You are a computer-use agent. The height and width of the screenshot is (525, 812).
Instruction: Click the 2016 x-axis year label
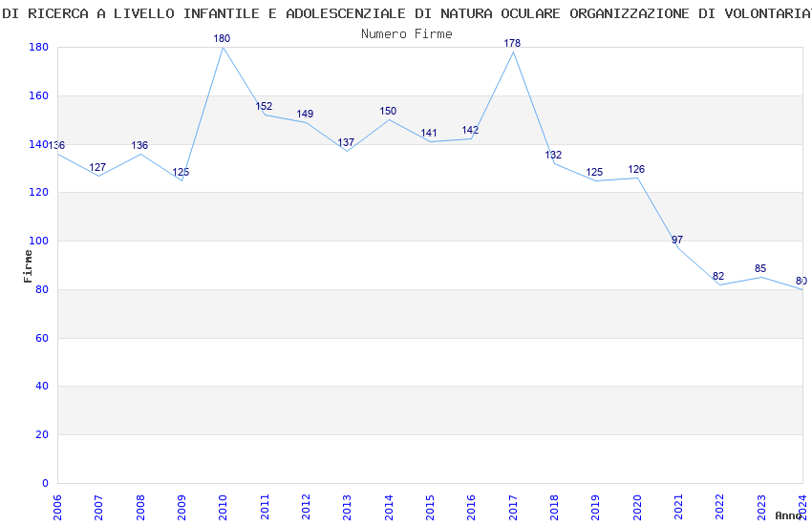(x=472, y=508)
